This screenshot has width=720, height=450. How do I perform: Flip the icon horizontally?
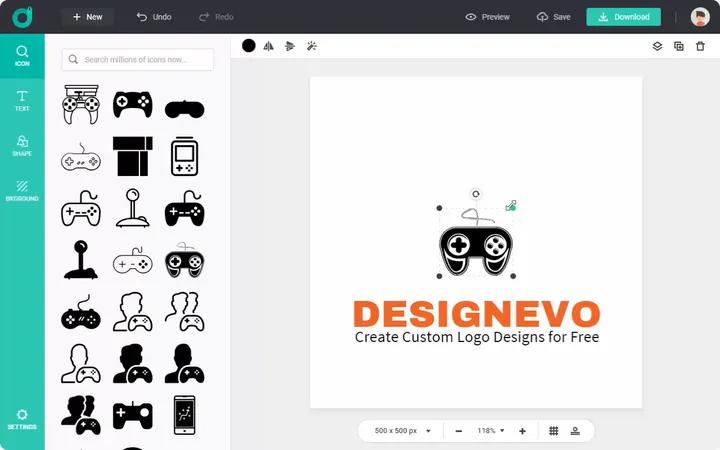[269, 46]
